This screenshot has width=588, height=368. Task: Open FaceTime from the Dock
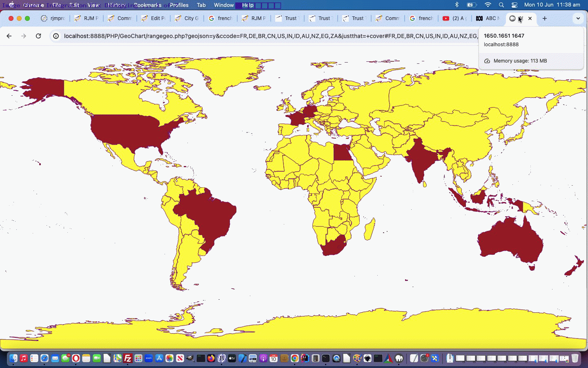click(x=97, y=359)
